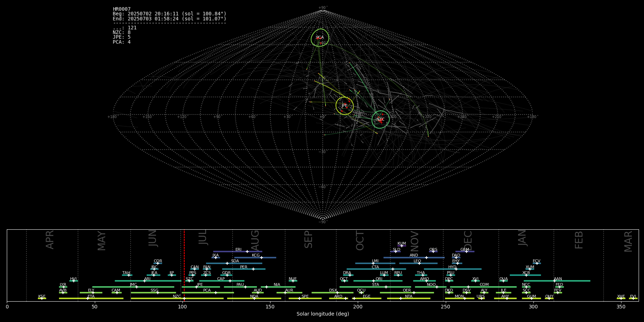This screenshot has width=644, height=322.
Task: Click the LYR shower label
Action: tap(63, 285)
